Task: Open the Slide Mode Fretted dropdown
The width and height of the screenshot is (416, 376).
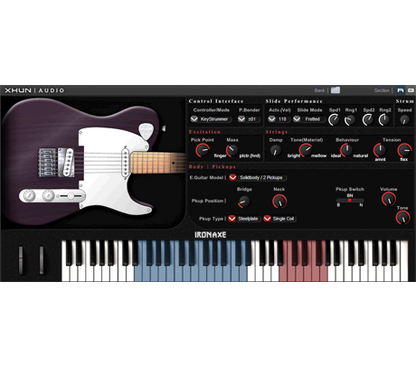Action: pyautogui.click(x=309, y=119)
